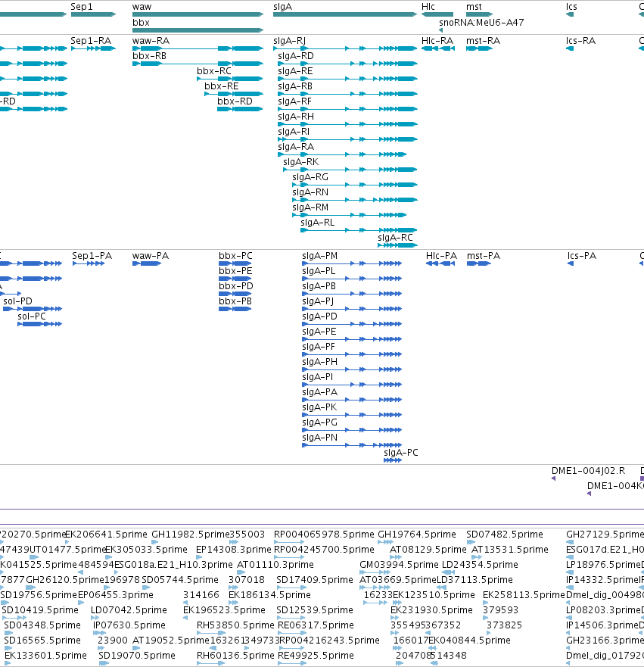Select transcript bbx-RC

(x=230, y=79)
